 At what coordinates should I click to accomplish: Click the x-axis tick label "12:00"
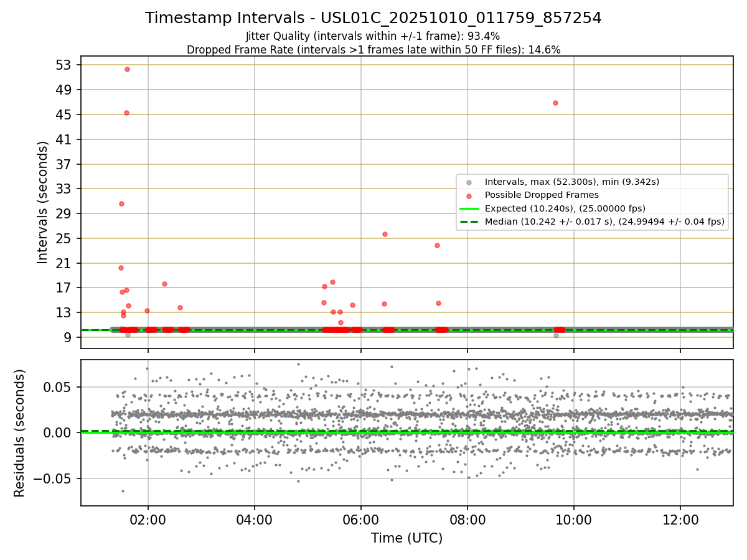(x=680, y=519)
